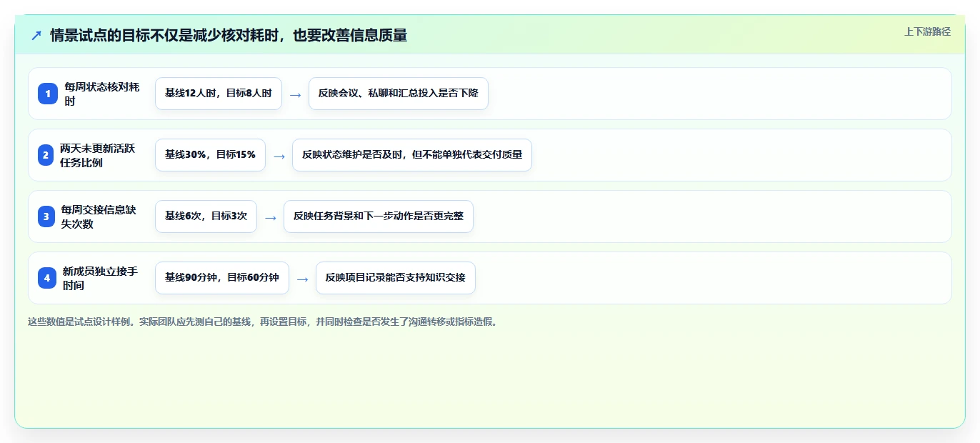
Task: Click the 基线12人时，目标8人时 box
Action: (219, 94)
